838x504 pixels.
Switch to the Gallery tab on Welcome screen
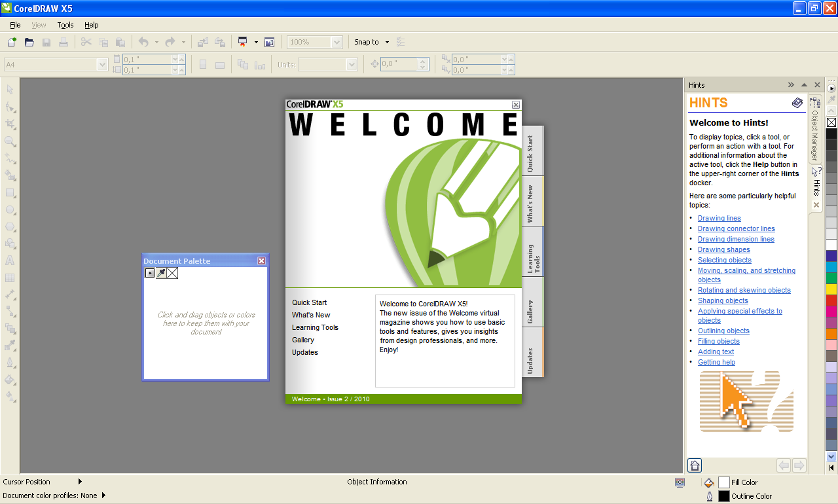pos(532,301)
